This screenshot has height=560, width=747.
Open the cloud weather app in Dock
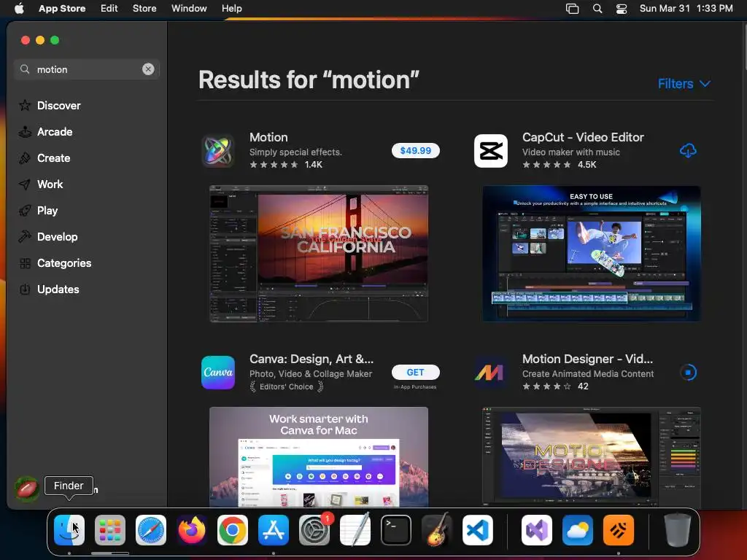(x=578, y=530)
